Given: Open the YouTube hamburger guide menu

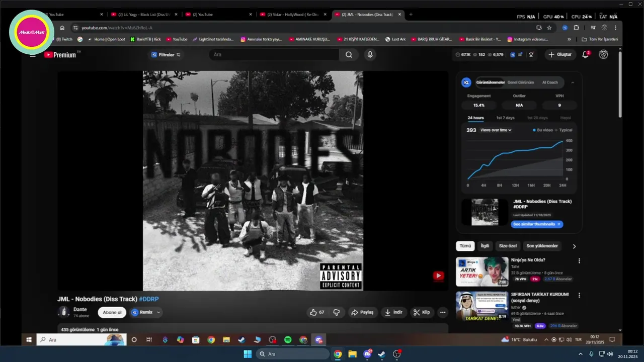Looking at the screenshot, I should pos(33,55).
